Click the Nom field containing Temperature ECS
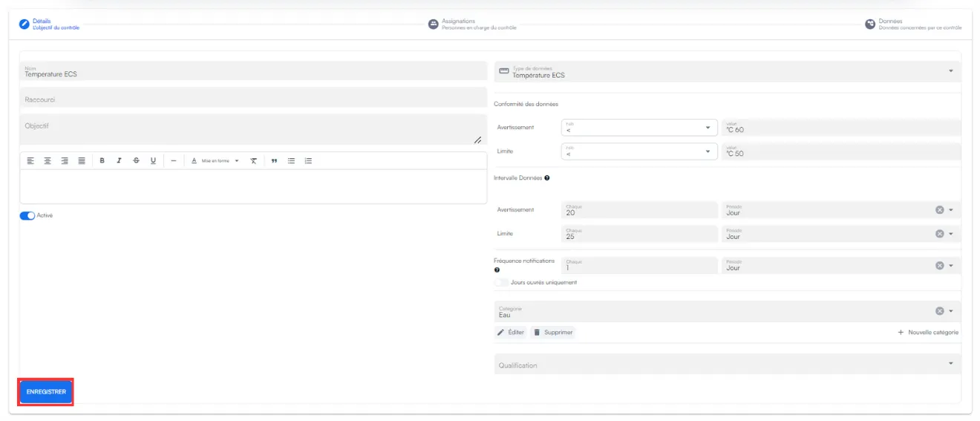 [x=253, y=71]
